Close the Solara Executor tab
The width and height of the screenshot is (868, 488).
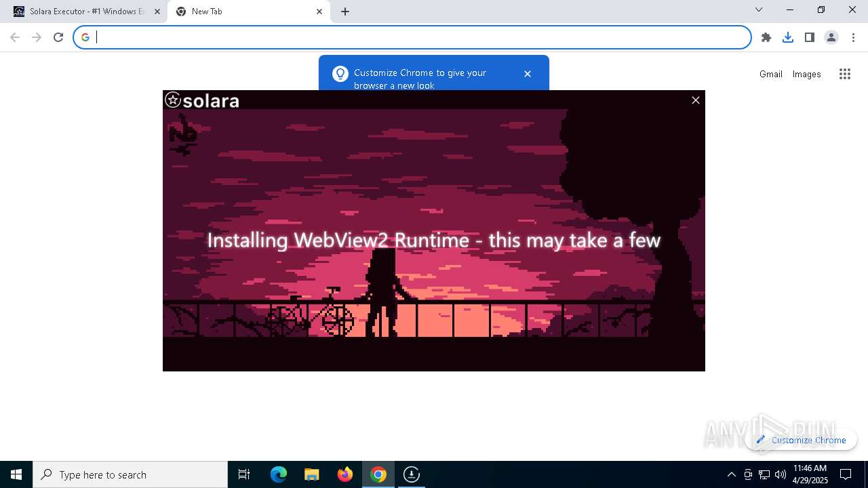click(157, 12)
